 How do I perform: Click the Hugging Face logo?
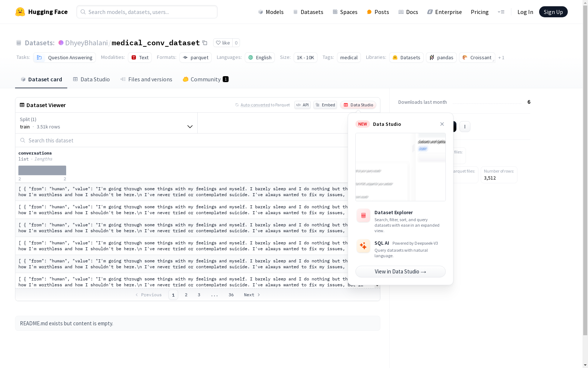coord(42,12)
